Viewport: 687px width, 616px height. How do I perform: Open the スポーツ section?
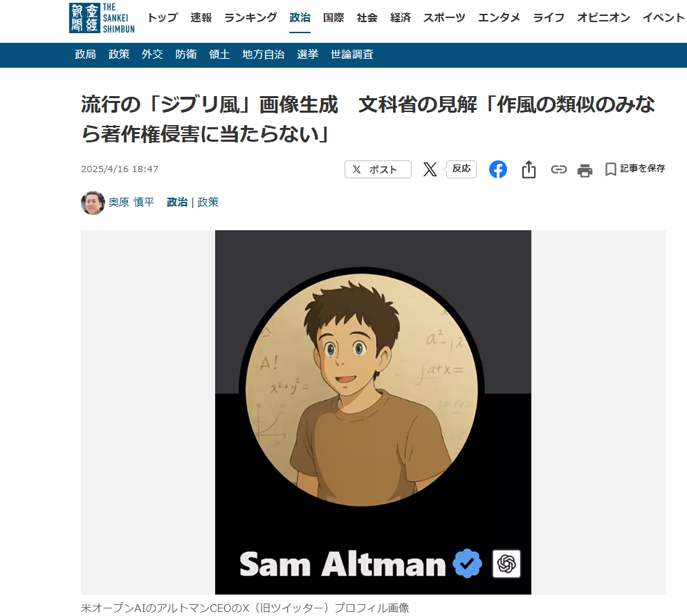[444, 17]
